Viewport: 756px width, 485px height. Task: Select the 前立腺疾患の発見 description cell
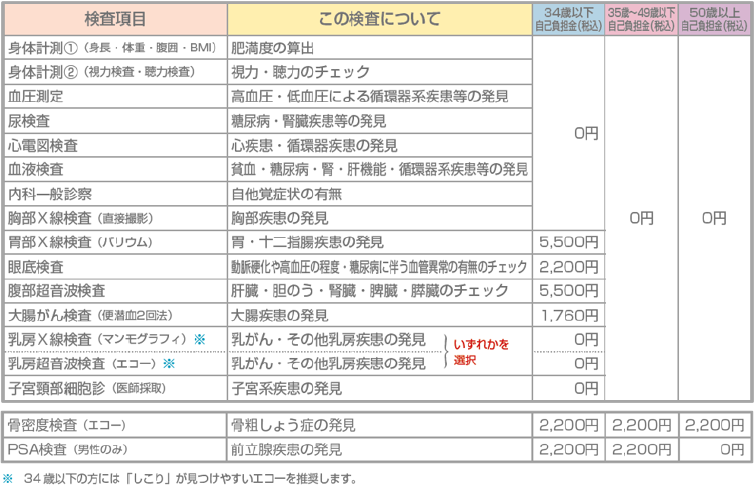point(287,449)
